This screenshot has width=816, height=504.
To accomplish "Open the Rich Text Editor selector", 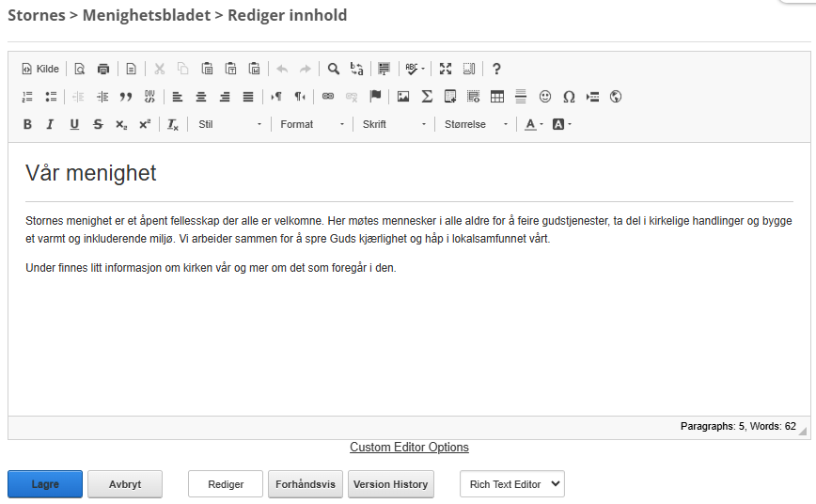I will tap(512, 484).
